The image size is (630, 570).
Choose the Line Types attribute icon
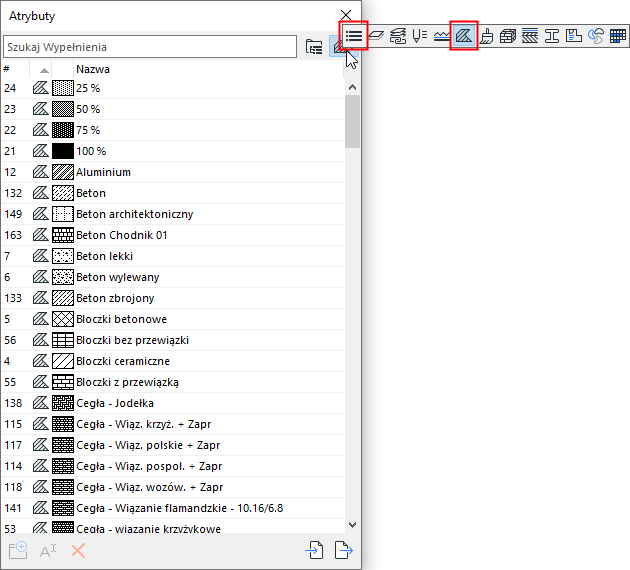(442, 36)
